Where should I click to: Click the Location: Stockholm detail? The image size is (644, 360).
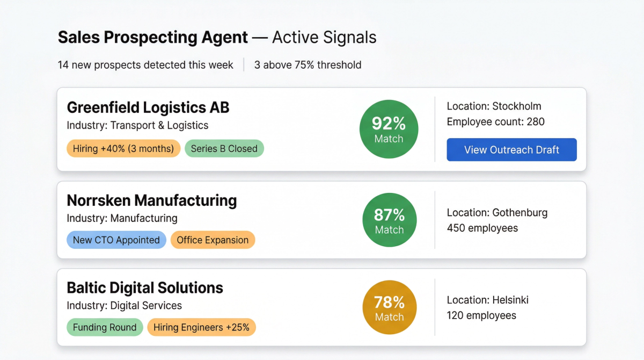click(494, 106)
